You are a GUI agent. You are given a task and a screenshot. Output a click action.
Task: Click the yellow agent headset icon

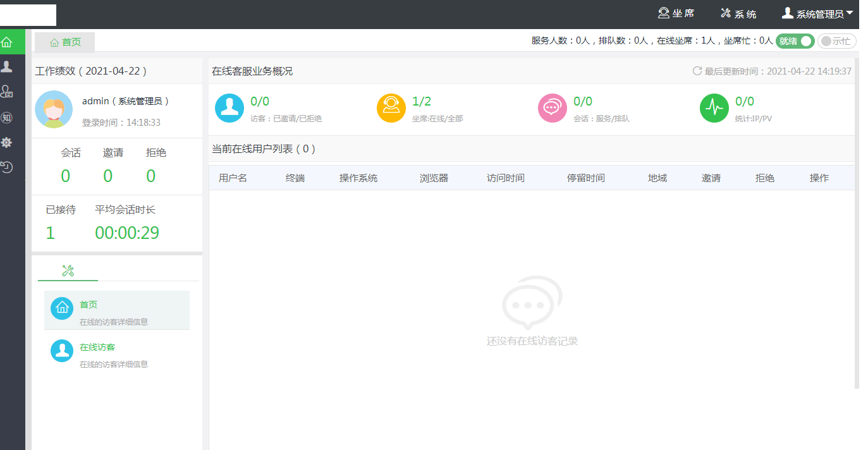(391, 108)
